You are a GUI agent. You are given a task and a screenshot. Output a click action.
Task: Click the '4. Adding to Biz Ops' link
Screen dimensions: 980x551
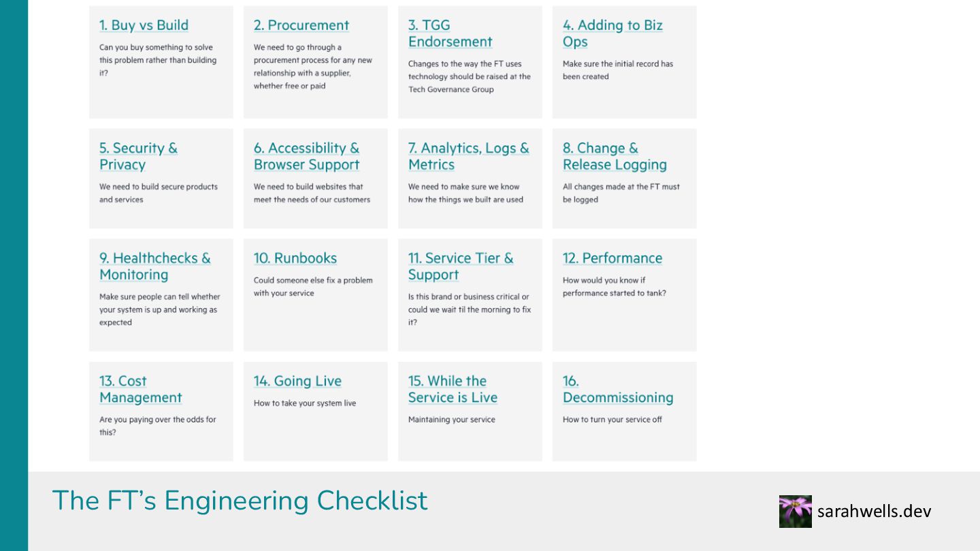click(612, 33)
